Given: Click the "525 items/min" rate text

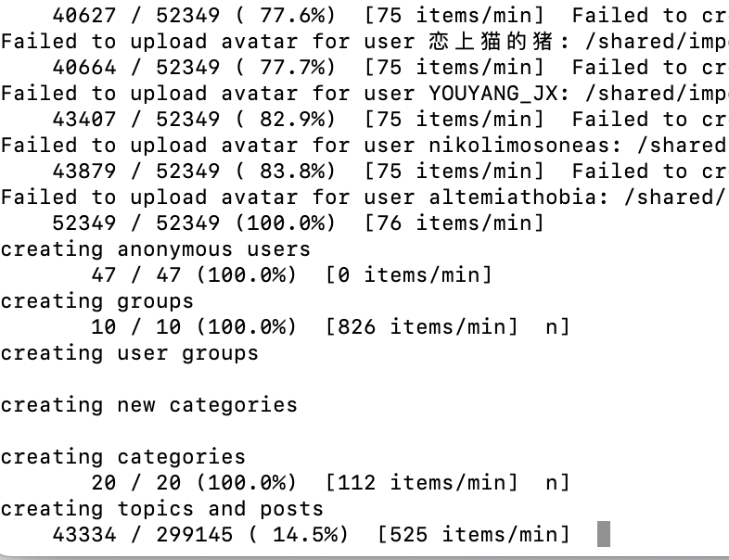Looking at the screenshot, I should tap(473, 535).
